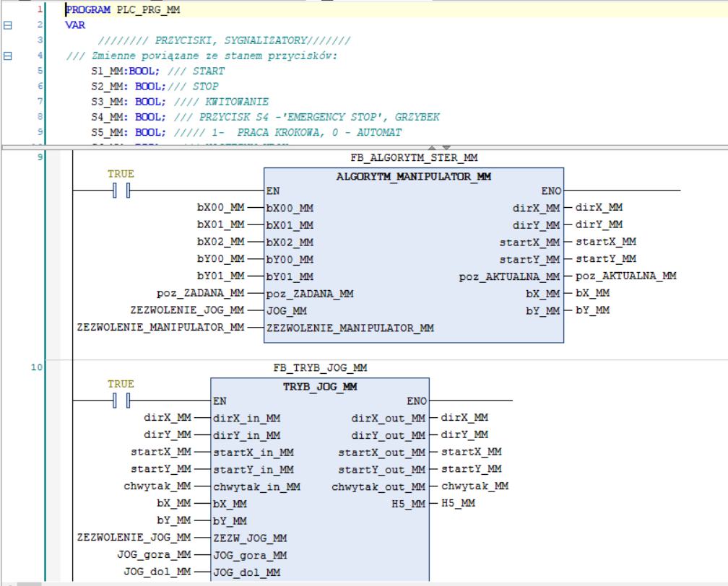Select the TRYB_JOG_MM block title

[321, 387]
